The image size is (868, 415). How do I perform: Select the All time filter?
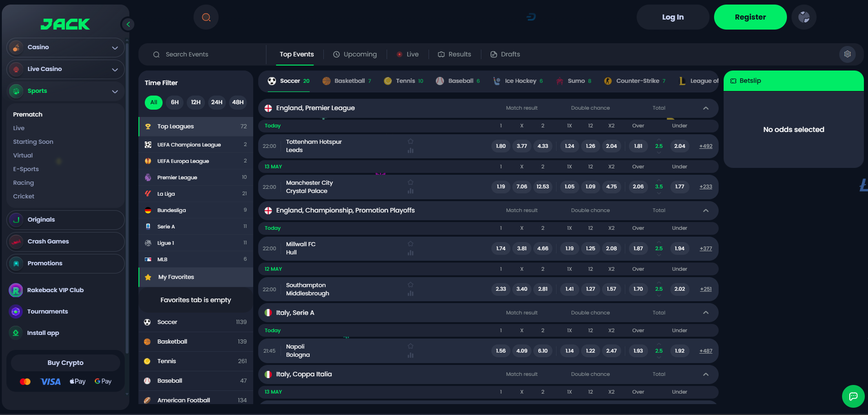tap(154, 102)
